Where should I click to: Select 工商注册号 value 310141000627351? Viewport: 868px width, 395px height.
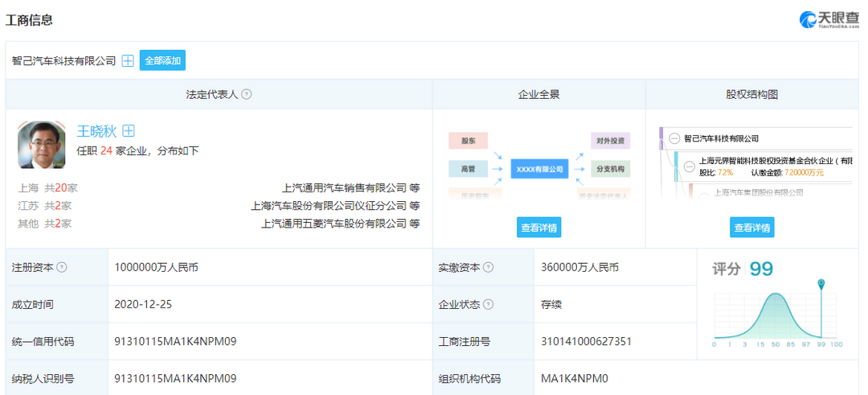tap(586, 341)
